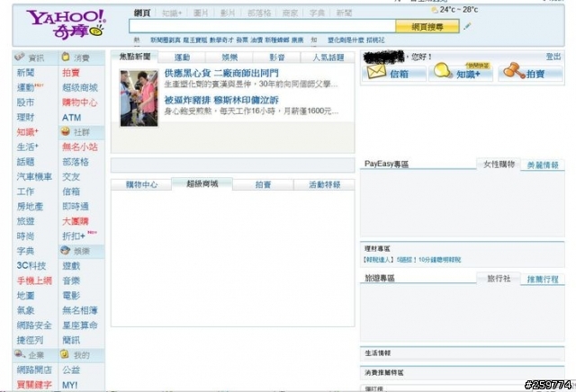Image resolution: width=576 pixels, height=392 pixels.
Task: Open the 信箱 envelope icon
Action: 376,72
